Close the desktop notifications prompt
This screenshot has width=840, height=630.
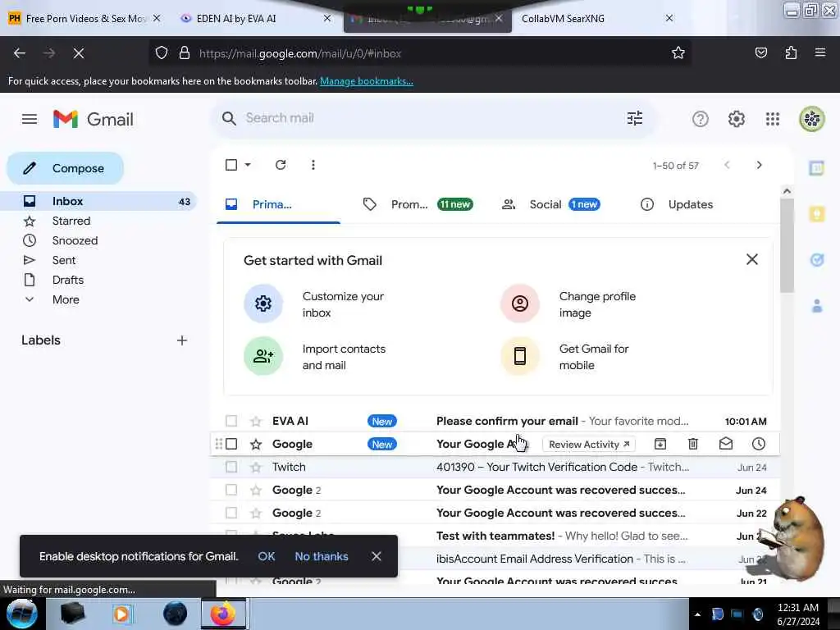[x=377, y=557]
